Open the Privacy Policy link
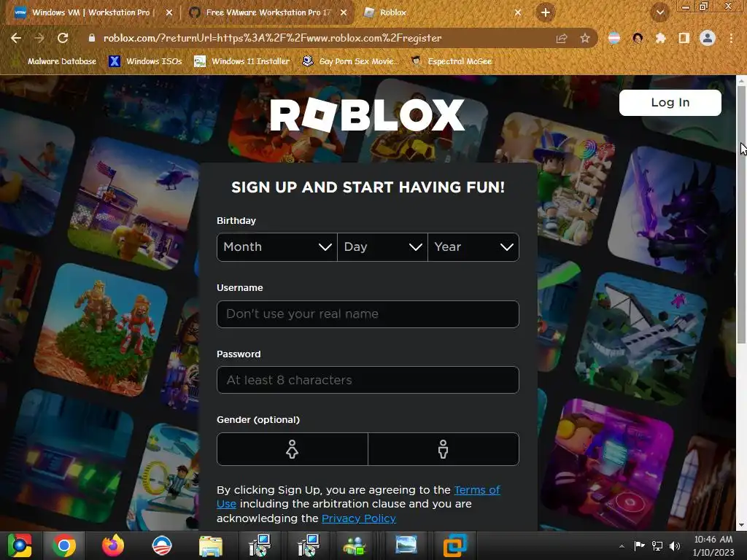The width and height of the screenshot is (747, 560). [359, 518]
